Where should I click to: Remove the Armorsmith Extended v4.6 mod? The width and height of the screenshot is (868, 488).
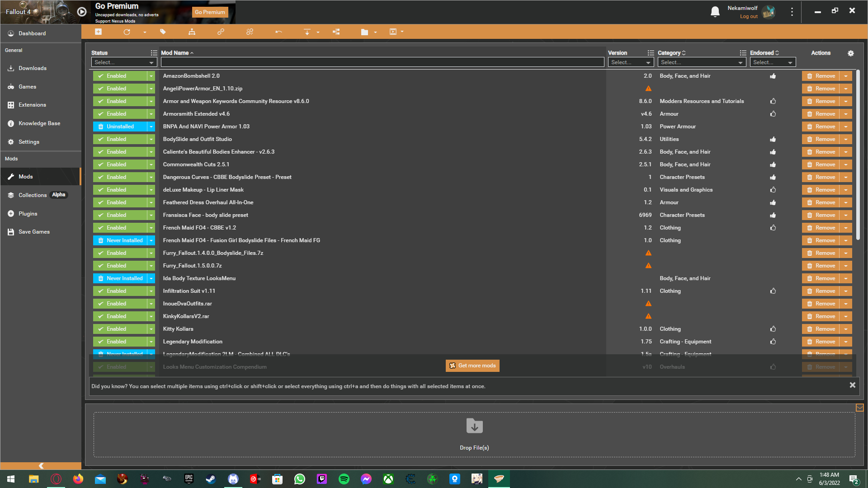tap(821, 114)
